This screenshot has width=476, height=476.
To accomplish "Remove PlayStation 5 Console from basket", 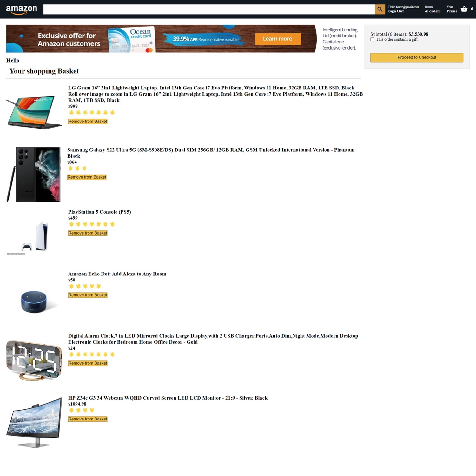I will [88, 233].
